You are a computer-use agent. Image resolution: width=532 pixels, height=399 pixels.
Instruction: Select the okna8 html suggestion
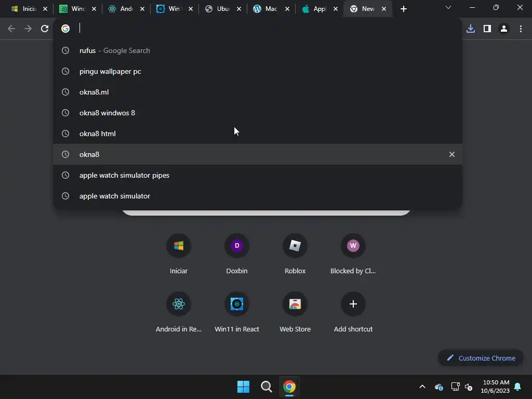(x=258, y=134)
